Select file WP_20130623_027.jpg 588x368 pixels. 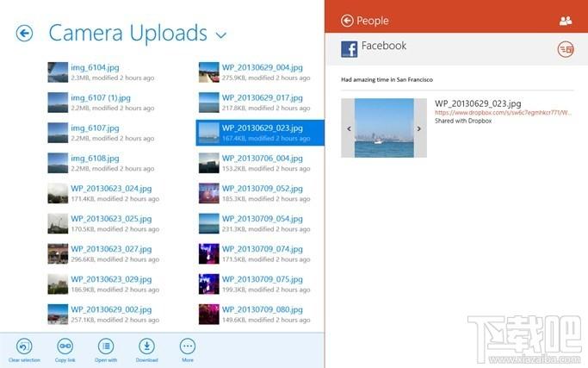104,254
